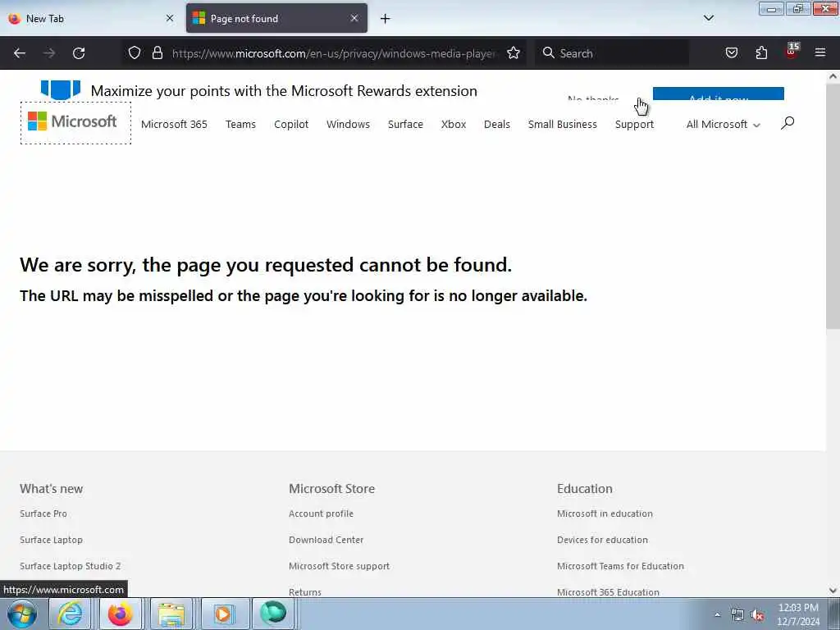Click the vertical page scrollbar thumb
The image size is (840, 630).
pyautogui.click(x=833, y=206)
